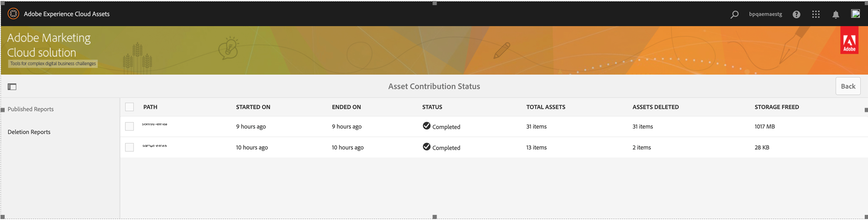Open the Adobe Experience Cloud logo icon
Screen dimensions: 868x220
click(x=14, y=14)
